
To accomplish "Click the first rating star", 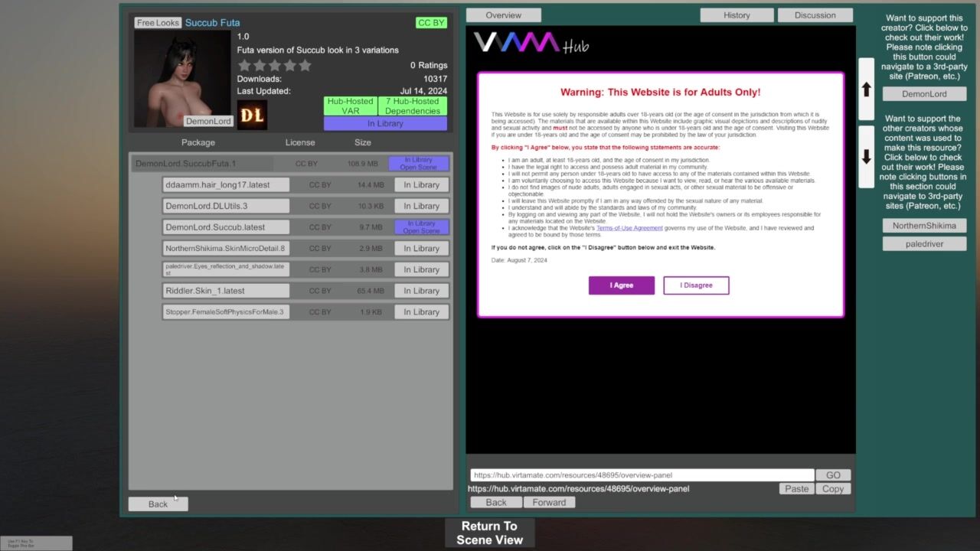I will [244, 66].
